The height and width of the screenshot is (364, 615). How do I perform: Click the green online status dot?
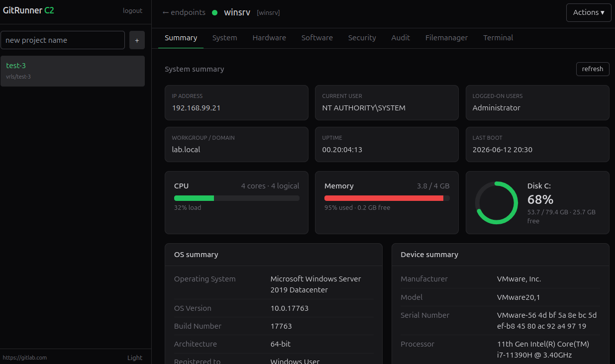coord(215,13)
